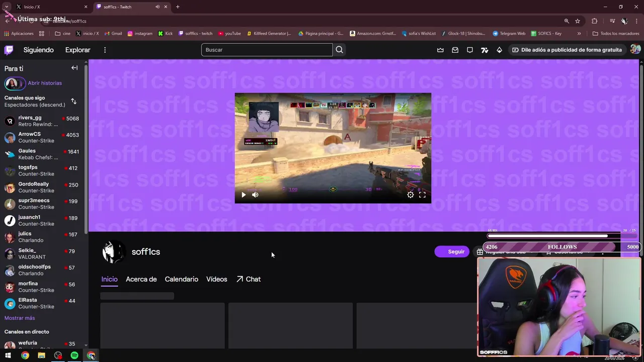The width and height of the screenshot is (644, 362).
Task: Toggle mute on the video player
Action: coord(255,195)
